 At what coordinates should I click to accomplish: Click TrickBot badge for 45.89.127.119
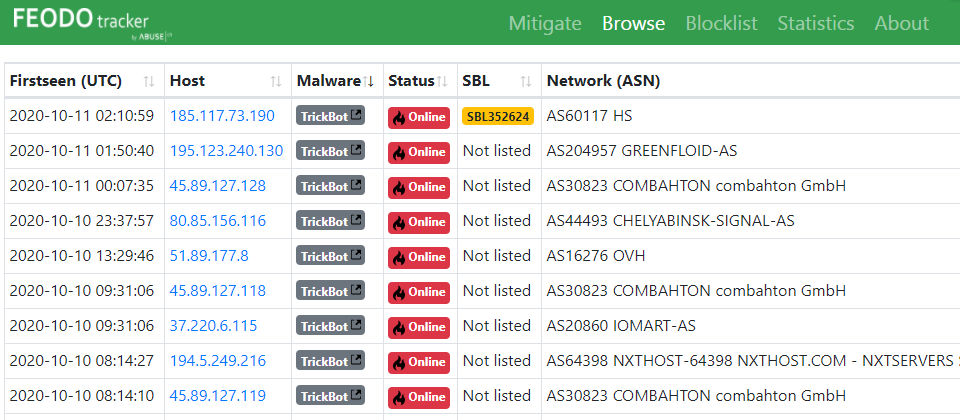(331, 395)
